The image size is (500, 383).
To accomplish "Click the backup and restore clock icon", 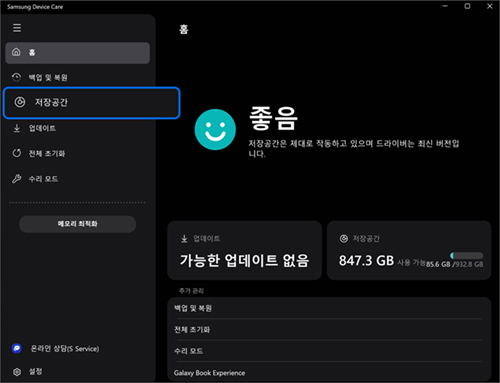I will pyautogui.click(x=16, y=77).
